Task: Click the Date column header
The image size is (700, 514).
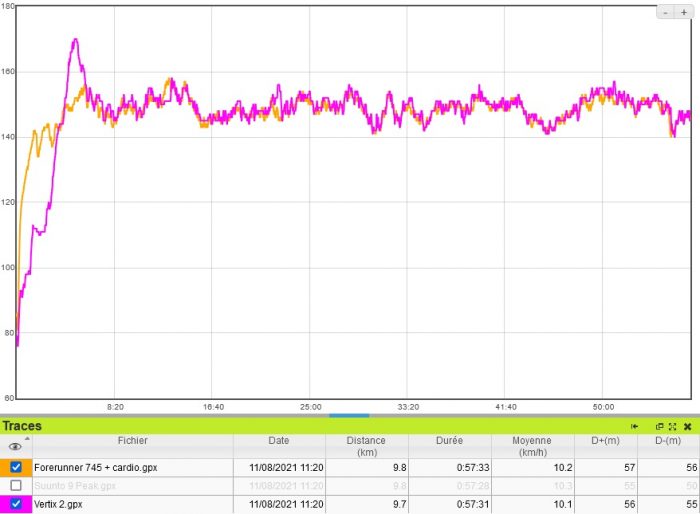Action: 278,440
